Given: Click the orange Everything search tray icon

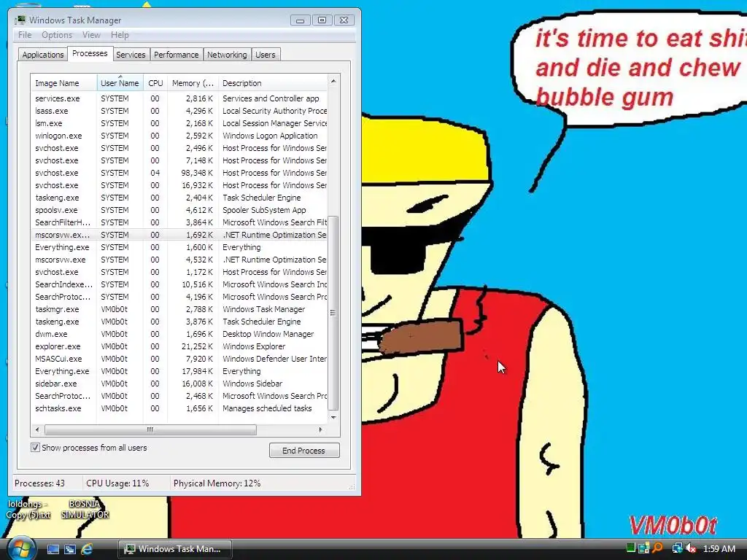Looking at the screenshot, I should [x=658, y=548].
